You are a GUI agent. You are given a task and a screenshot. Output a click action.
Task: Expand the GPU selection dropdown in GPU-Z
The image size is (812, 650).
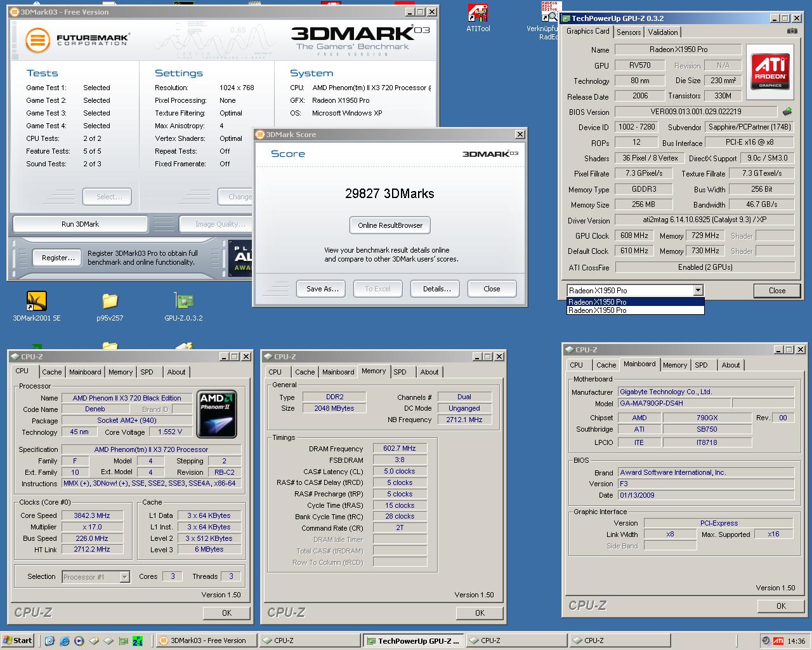698,290
